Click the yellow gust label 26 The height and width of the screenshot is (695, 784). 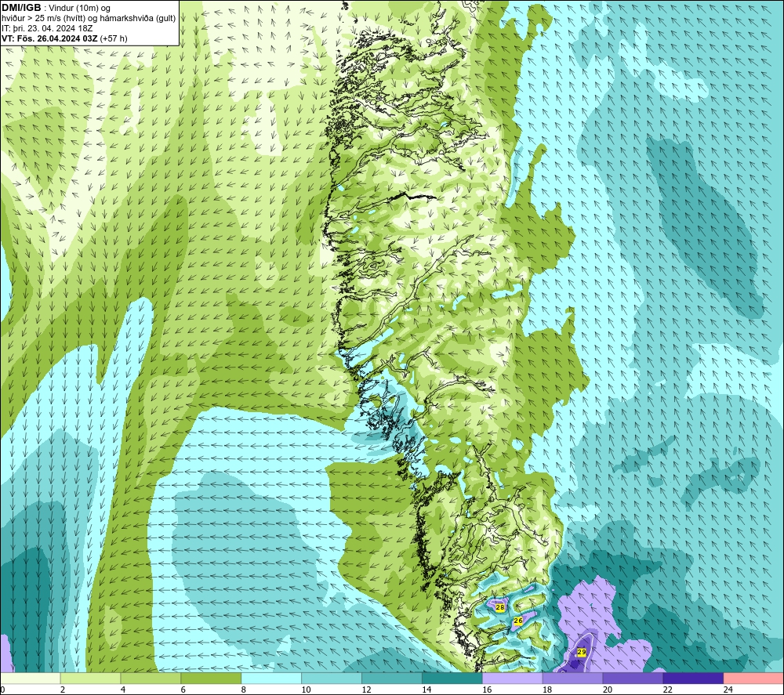pyautogui.click(x=518, y=621)
